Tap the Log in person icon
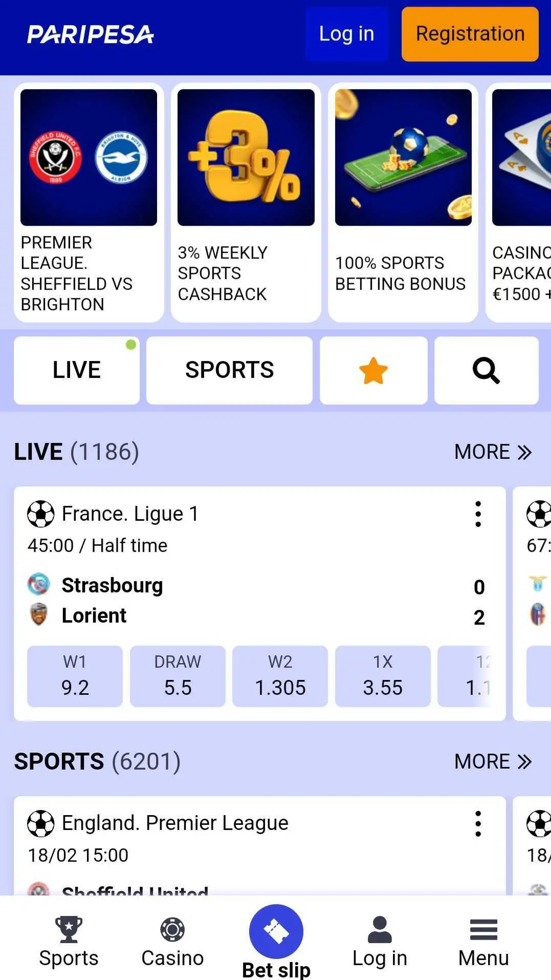Image resolution: width=551 pixels, height=980 pixels. pyautogui.click(x=380, y=929)
